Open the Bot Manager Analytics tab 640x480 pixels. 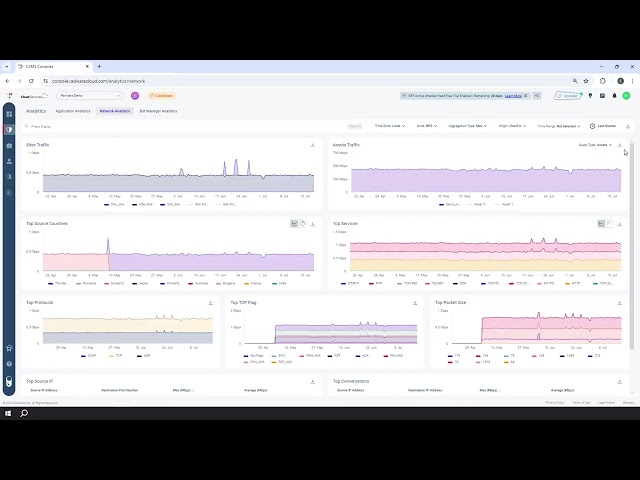pyautogui.click(x=158, y=111)
